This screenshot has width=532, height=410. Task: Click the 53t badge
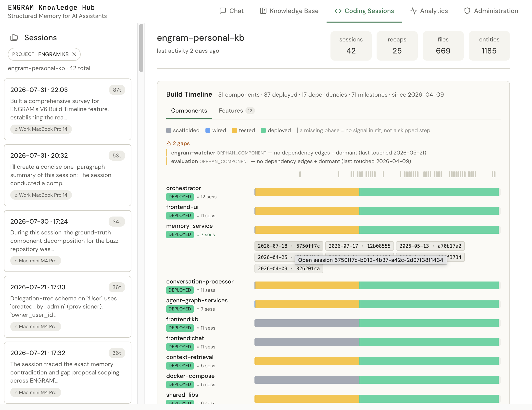tap(117, 156)
